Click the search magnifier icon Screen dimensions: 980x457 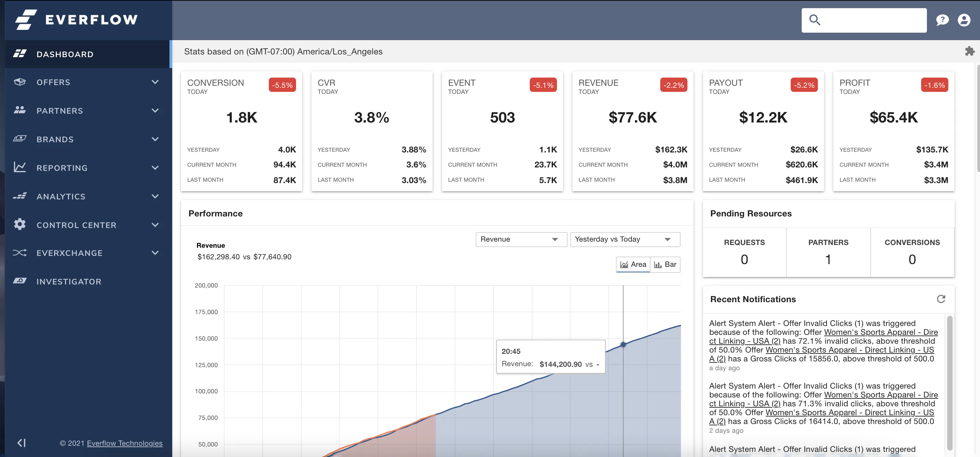815,20
